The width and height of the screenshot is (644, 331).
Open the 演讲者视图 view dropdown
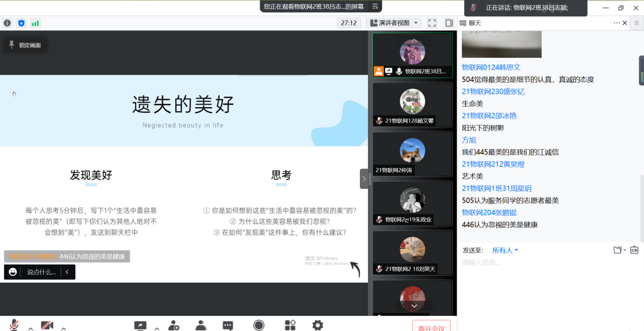tap(393, 23)
